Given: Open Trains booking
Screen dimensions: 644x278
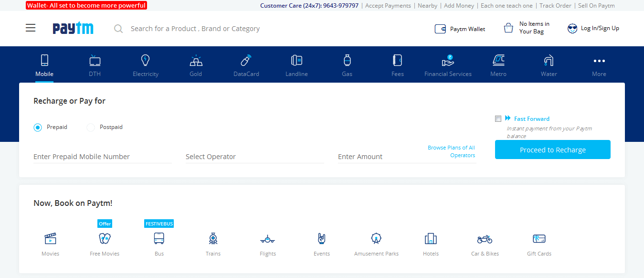Looking at the screenshot, I should coord(213,244).
